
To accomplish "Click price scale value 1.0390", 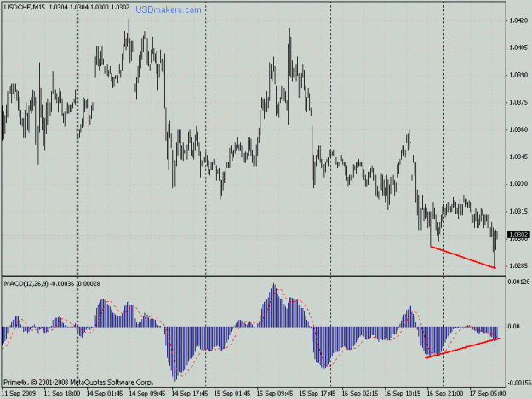I will (518, 75).
